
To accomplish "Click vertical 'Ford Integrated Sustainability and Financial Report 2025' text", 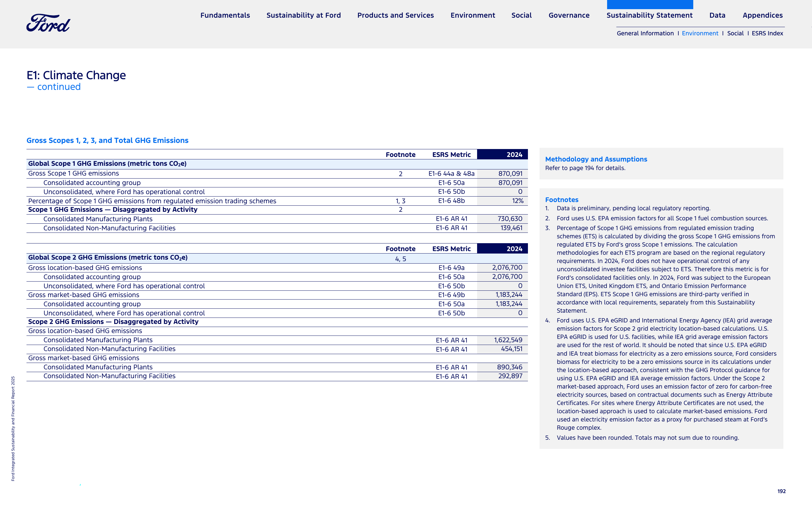I will point(13,429).
